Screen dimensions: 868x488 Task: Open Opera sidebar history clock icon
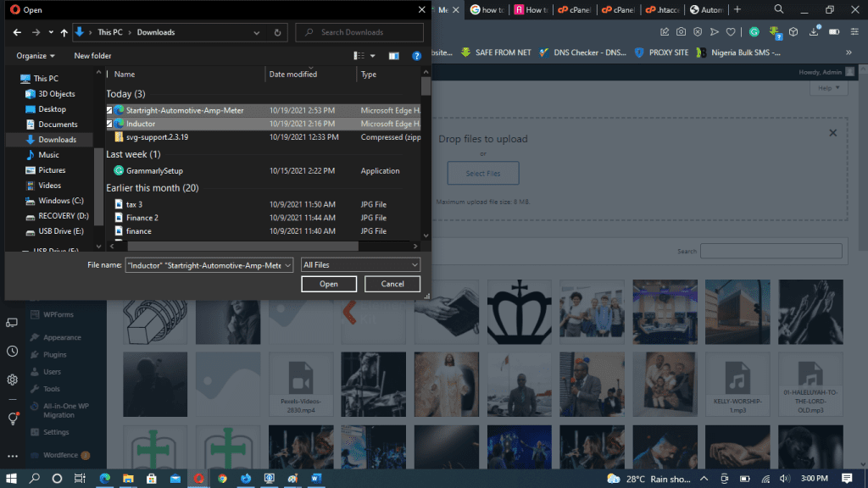coord(12,352)
